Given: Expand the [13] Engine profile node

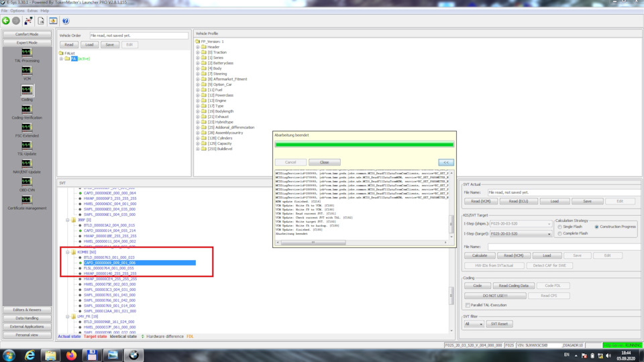Looking at the screenshot, I should [x=198, y=101].
